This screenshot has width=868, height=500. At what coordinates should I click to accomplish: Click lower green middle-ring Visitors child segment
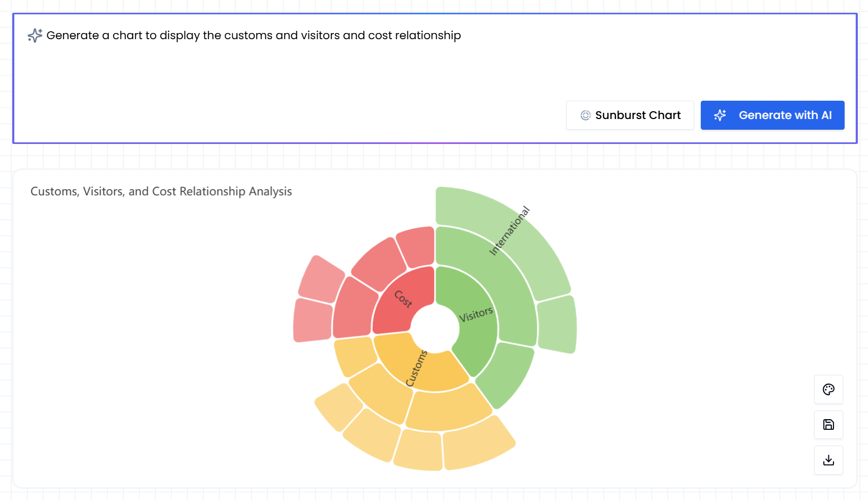pos(506,374)
